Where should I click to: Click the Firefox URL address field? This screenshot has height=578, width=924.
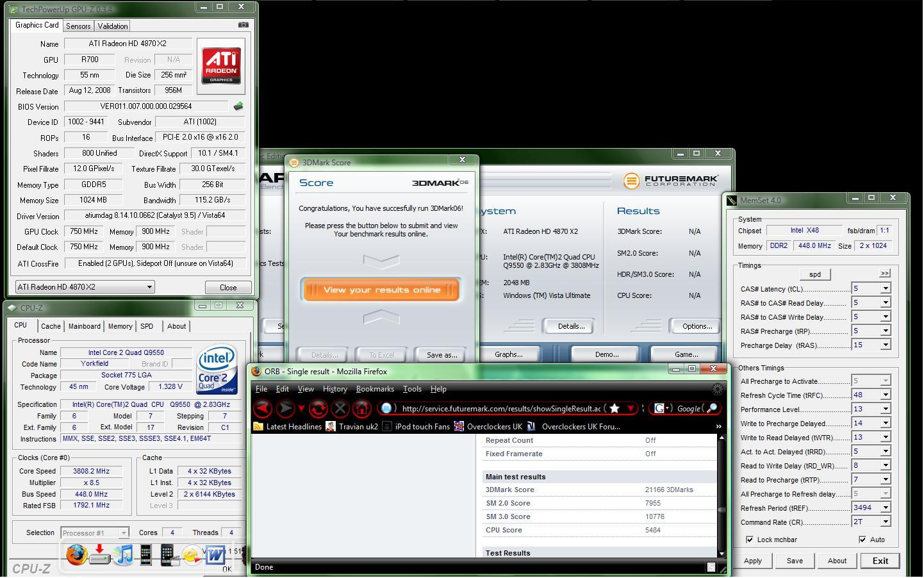[x=500, y=408]
